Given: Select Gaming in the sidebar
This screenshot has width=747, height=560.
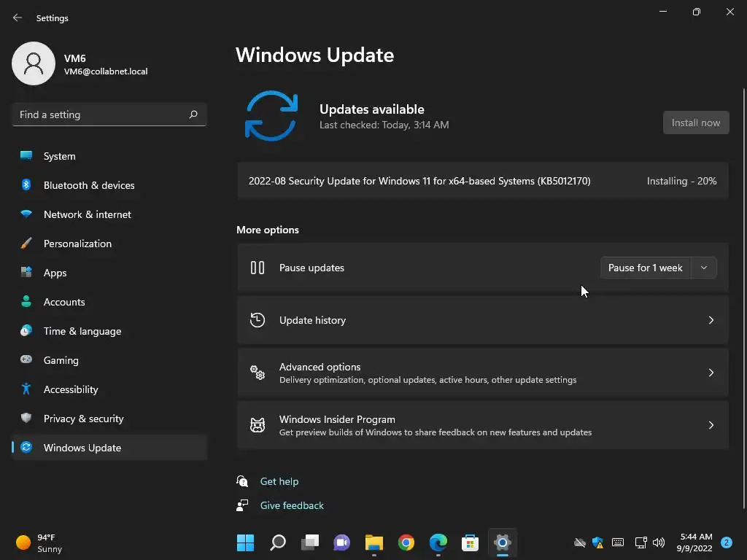Looking at the screenshot, I should 109,360.
